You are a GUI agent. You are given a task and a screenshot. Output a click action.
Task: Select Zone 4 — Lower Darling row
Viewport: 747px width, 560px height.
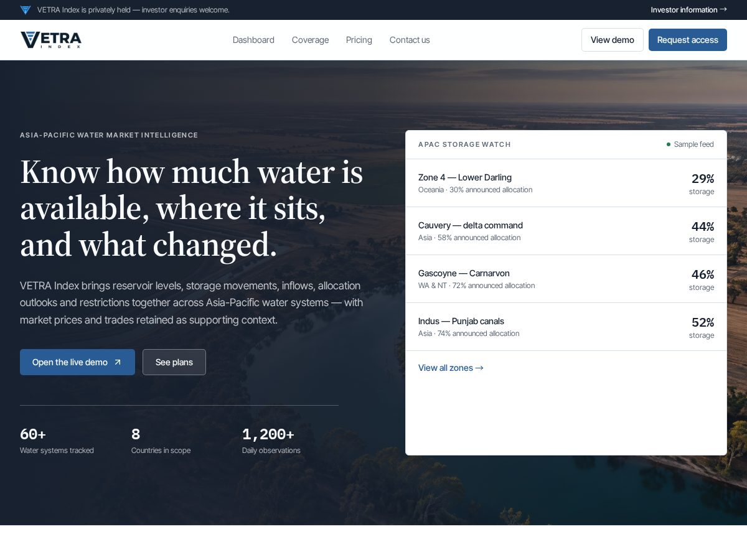[566, 183]
